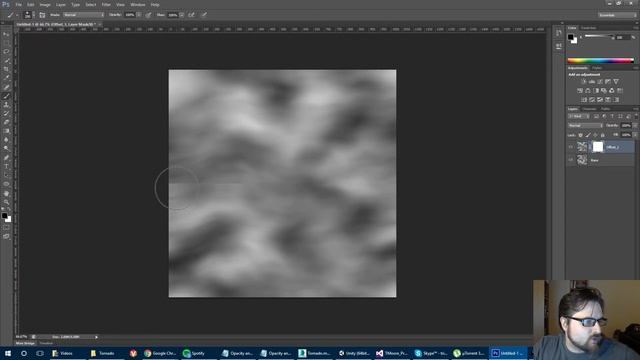Open Spotify from the taskbar

tap(194, 353)
